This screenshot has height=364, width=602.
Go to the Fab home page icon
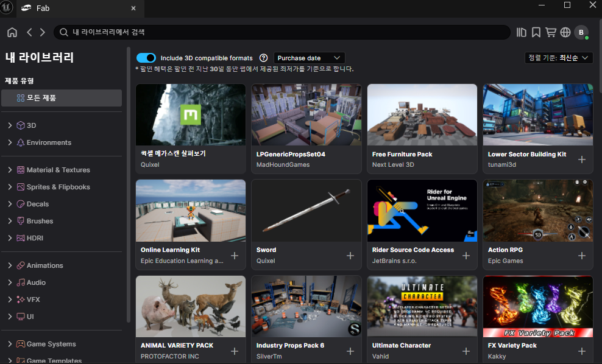coord(12,33)
